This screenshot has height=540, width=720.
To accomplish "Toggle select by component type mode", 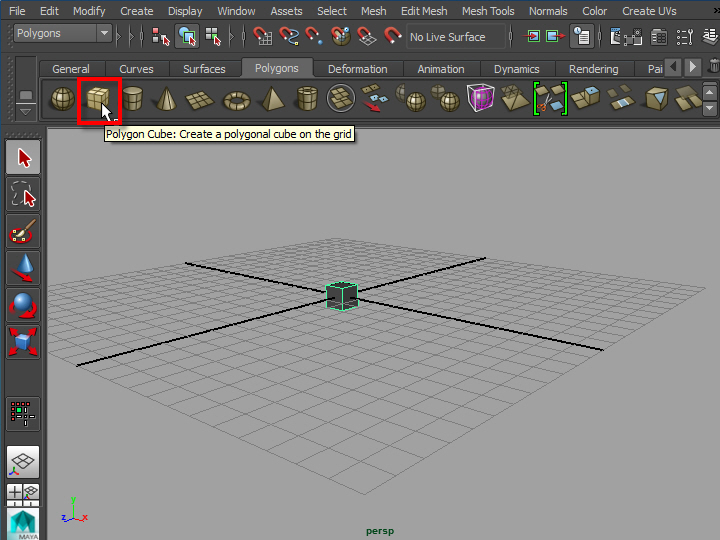I will [x=212, y=36].
